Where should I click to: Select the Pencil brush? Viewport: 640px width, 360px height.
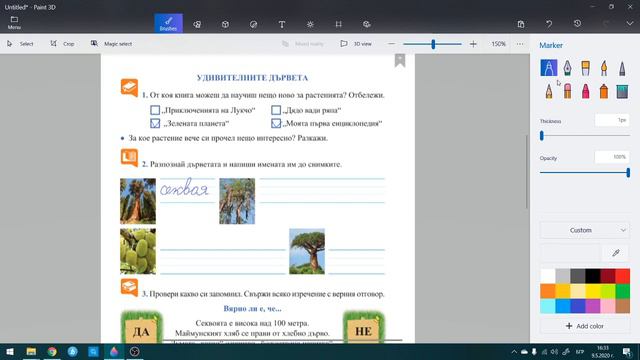(549, 91)
